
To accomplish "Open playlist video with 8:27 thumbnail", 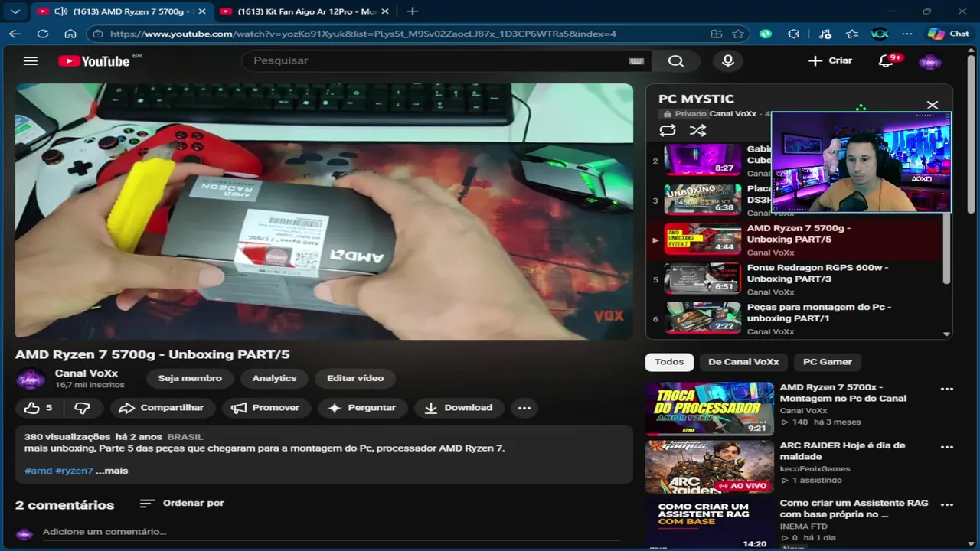I will coord(702,160).
